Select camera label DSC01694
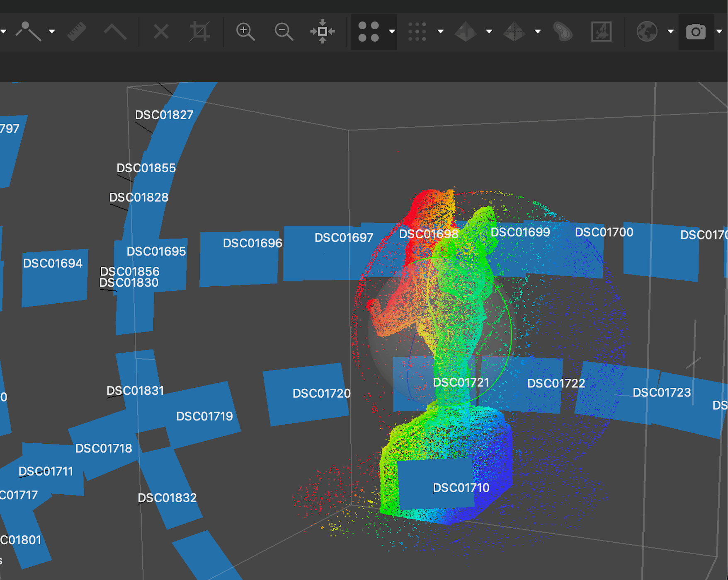 point(53,263)
